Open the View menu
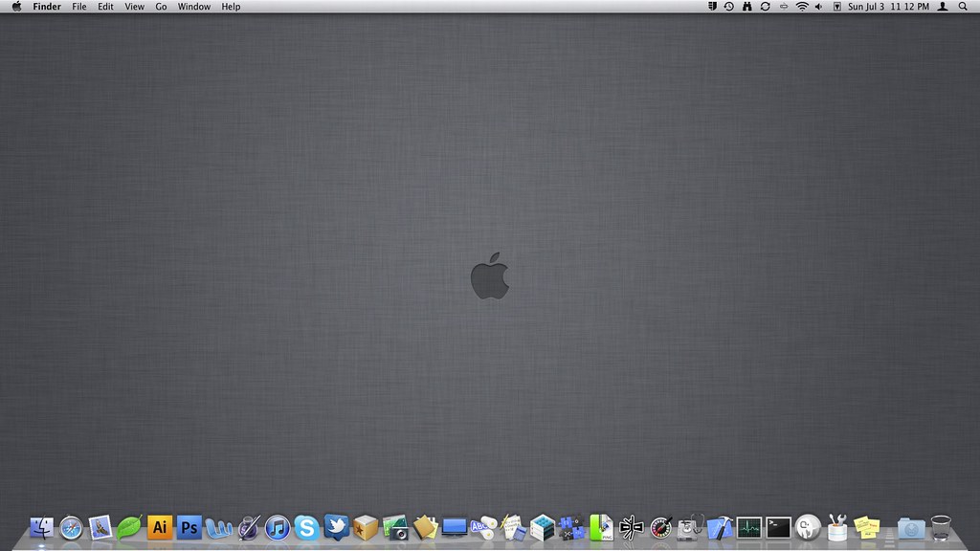This screenshot has height=551, width=980. (134, 7)
